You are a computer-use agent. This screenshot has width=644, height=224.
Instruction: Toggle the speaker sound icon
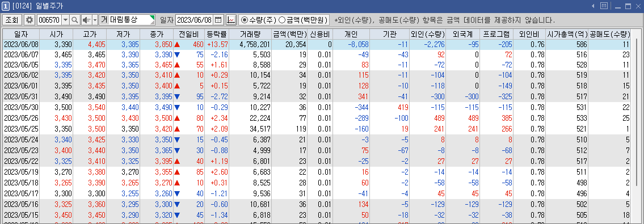[x=86, y=20]
